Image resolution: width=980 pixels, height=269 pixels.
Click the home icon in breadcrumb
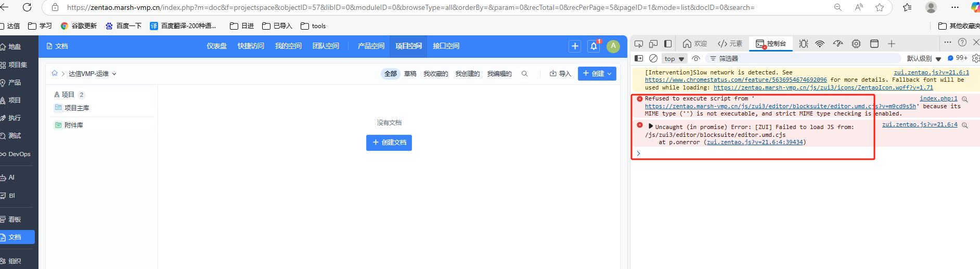(55, 73)
